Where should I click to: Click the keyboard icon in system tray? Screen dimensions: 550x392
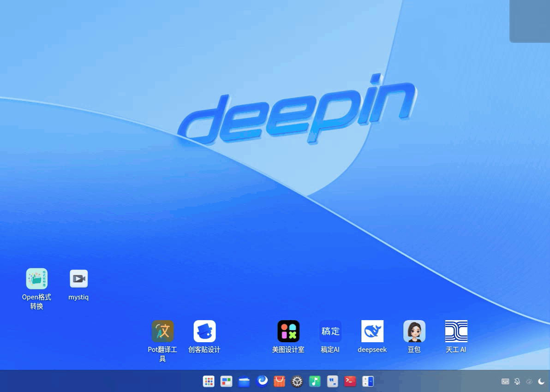coord(505,381)
